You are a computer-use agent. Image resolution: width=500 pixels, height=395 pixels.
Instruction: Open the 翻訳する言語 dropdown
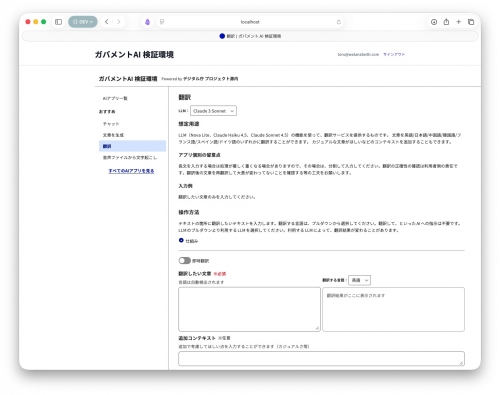(359, 280)
